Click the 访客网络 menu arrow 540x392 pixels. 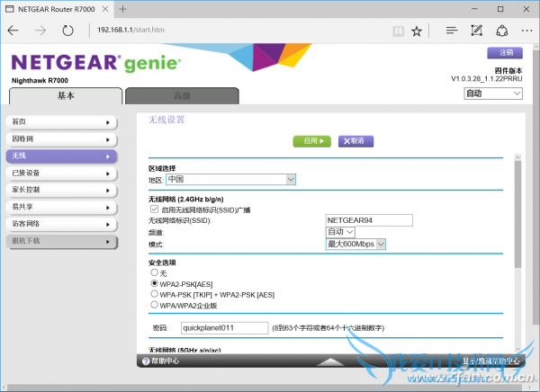[x=108, y=225]
